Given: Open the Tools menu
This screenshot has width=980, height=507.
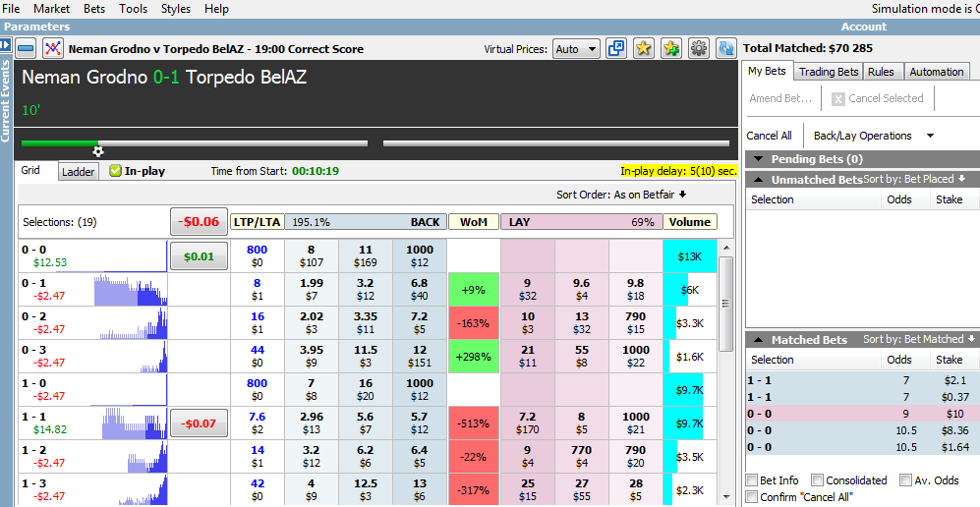Looking at the screenshot, I should [x=133, y=9].
